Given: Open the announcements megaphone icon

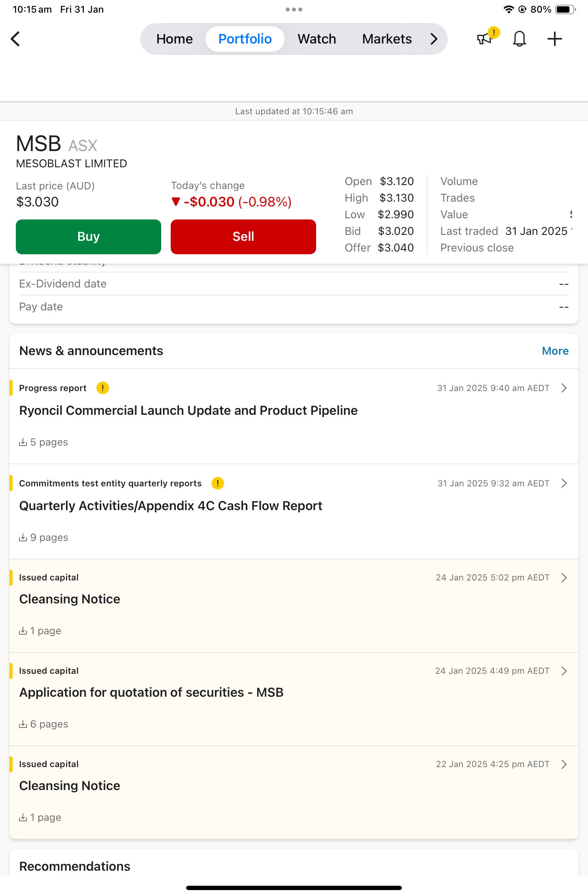Looking at the screenshot, I should click(484, 39).
